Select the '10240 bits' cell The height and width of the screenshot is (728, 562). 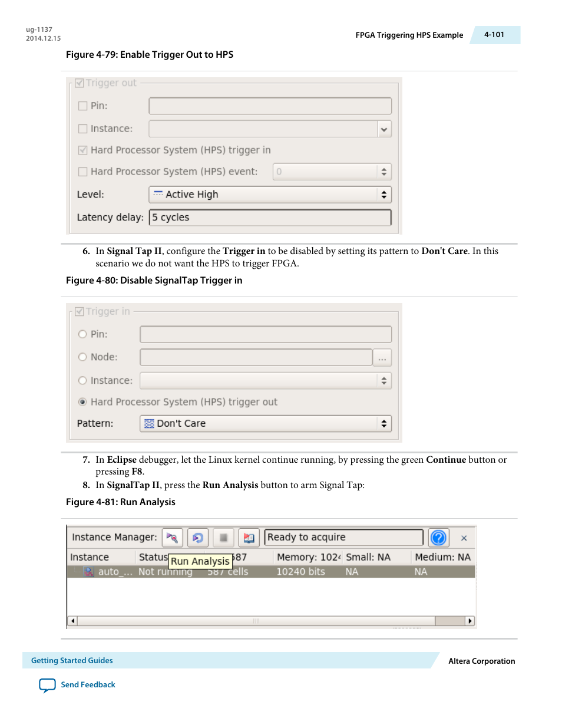pos(300,572)
